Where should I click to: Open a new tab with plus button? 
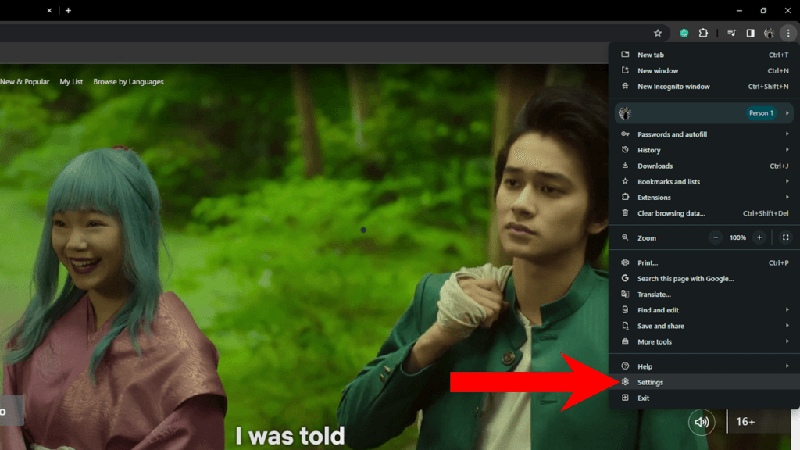coord(68,10)
